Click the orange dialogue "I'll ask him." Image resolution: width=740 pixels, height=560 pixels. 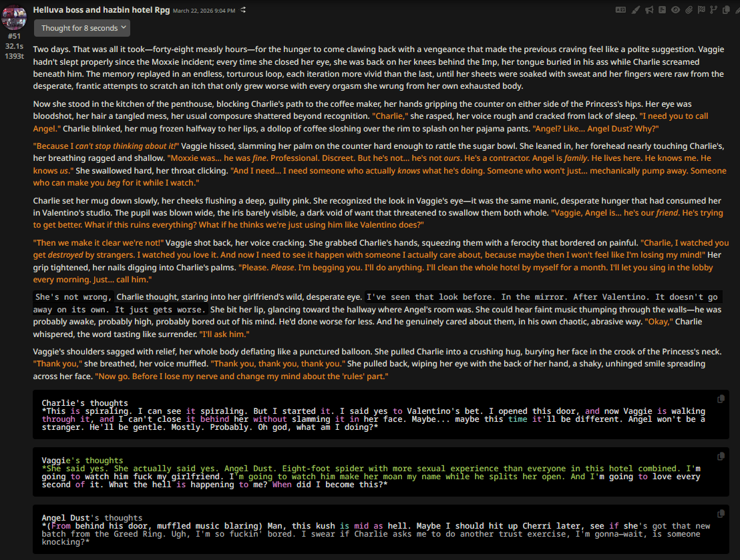coord(224,334)
